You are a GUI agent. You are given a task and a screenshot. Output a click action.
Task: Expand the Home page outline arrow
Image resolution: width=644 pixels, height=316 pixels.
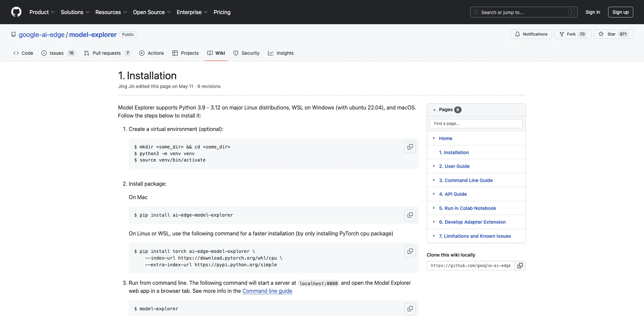[434, 138]
